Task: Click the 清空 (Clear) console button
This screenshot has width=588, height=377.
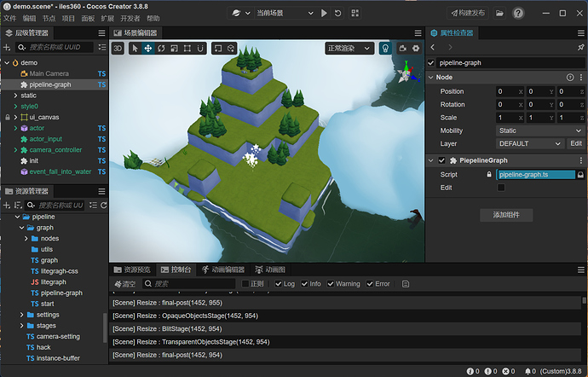Action: coord(125,284)
